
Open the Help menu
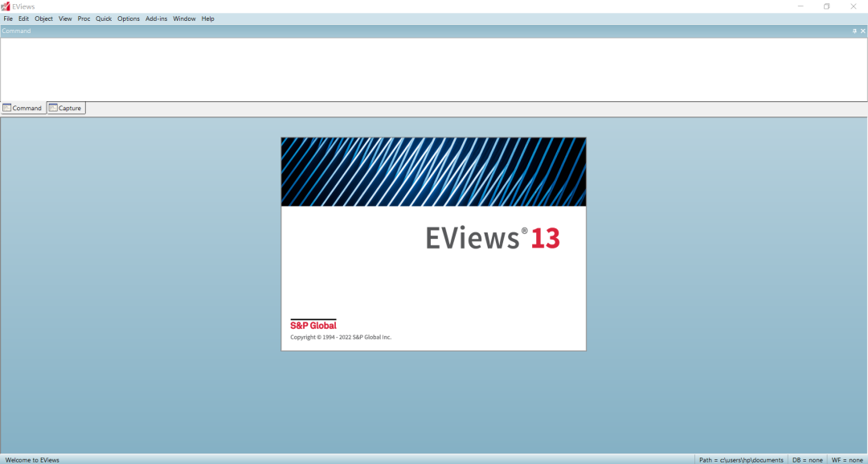[207, 18]
